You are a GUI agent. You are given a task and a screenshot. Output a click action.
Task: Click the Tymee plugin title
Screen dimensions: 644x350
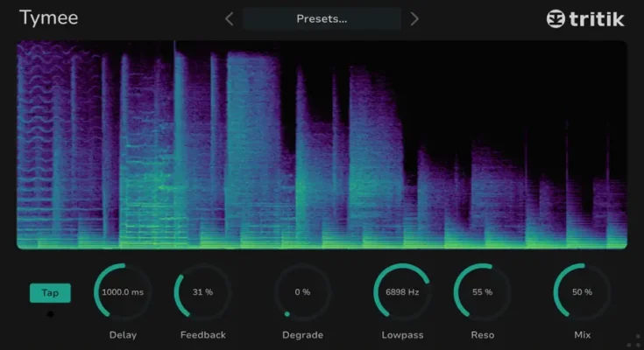[x=48, y=17]
